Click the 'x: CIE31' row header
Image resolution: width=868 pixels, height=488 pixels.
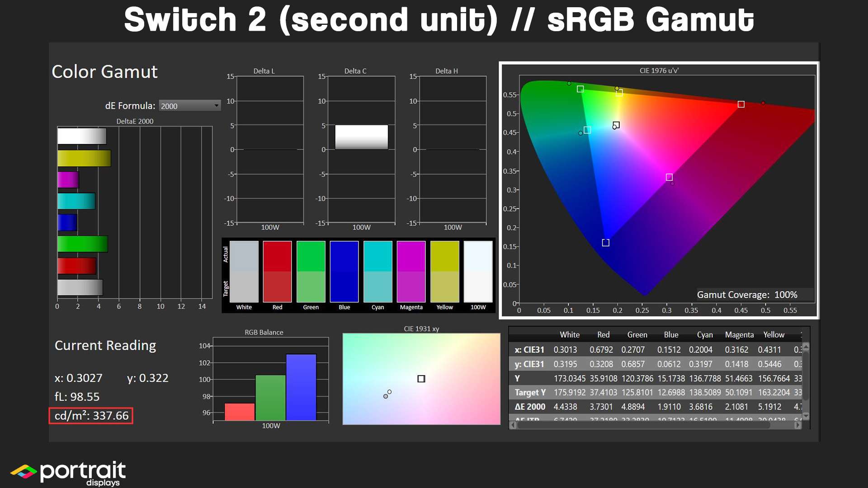pyautogui.click(x=529, y=350)
